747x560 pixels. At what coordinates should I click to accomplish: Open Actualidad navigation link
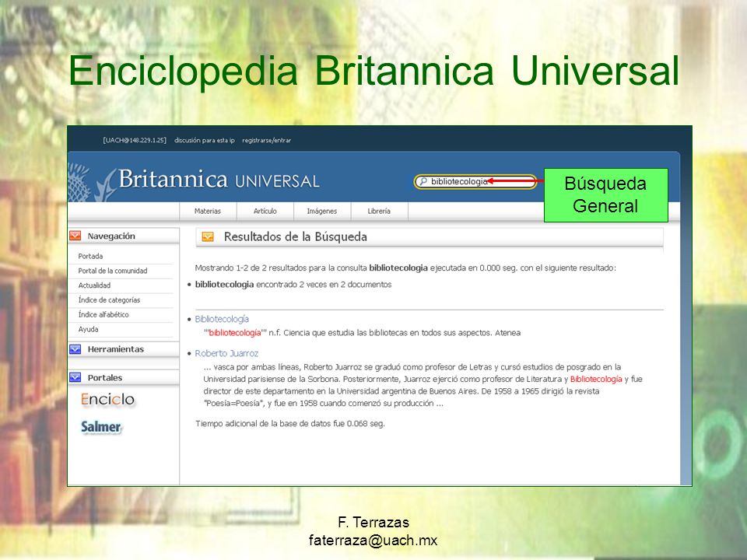coord(94,285)
